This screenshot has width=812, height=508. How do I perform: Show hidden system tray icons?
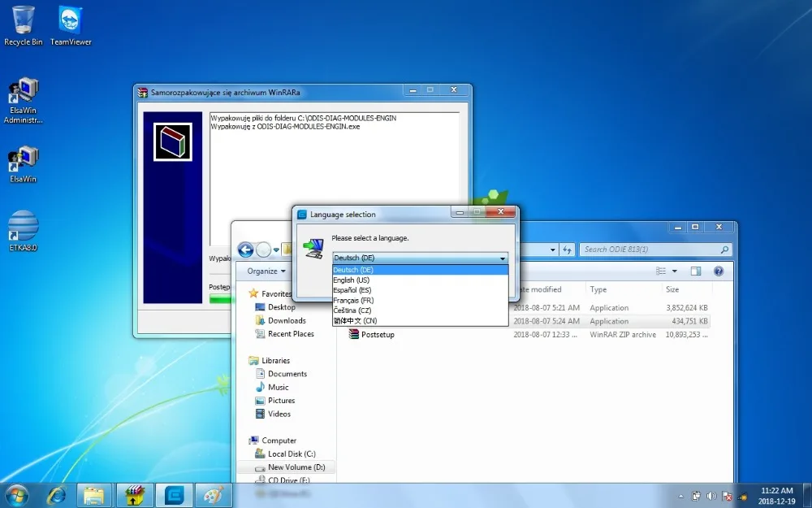pyautogui.click(x=681, y=497)
